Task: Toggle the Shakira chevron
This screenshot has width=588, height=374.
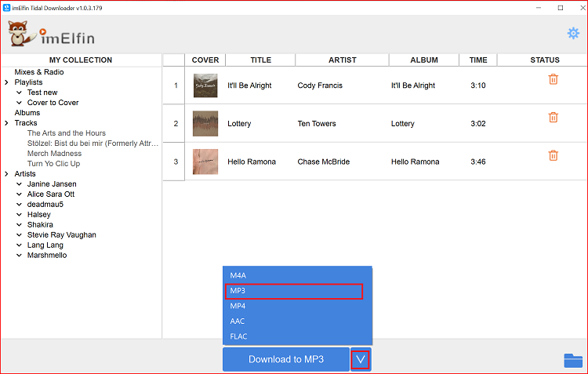Action: click(x=19, y=224)
